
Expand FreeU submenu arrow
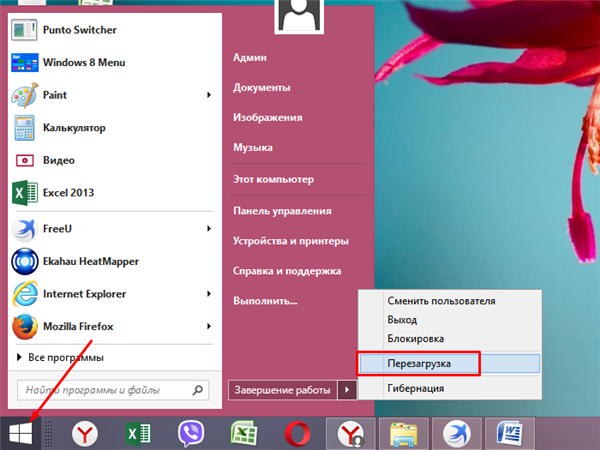[209, 229]
